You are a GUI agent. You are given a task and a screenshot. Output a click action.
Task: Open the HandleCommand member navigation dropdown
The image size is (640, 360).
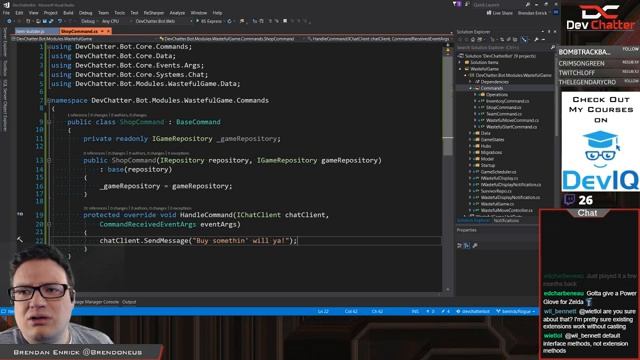tap(379, 39)
